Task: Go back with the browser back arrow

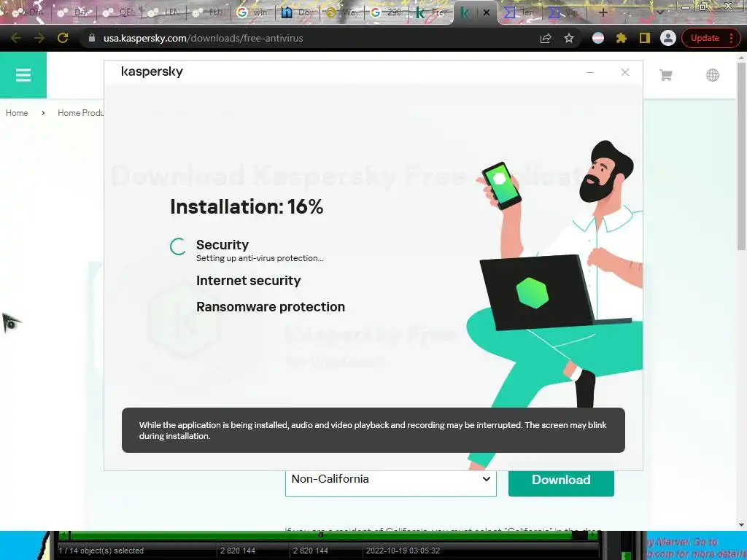Action: (x=16, y=38)
